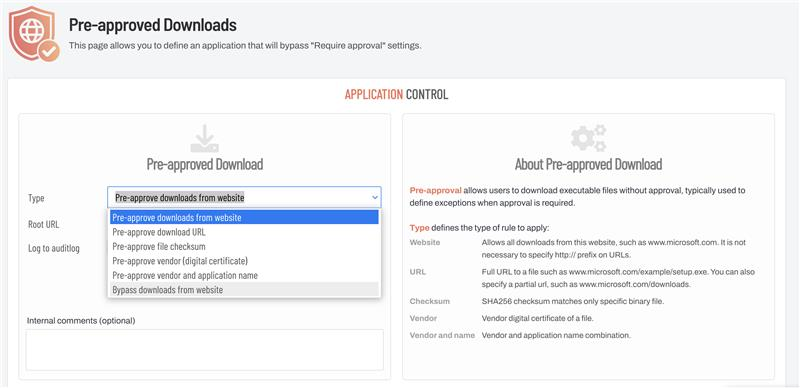Click the "Pre-approved Download" left panel heading

(x=205, y=164)
